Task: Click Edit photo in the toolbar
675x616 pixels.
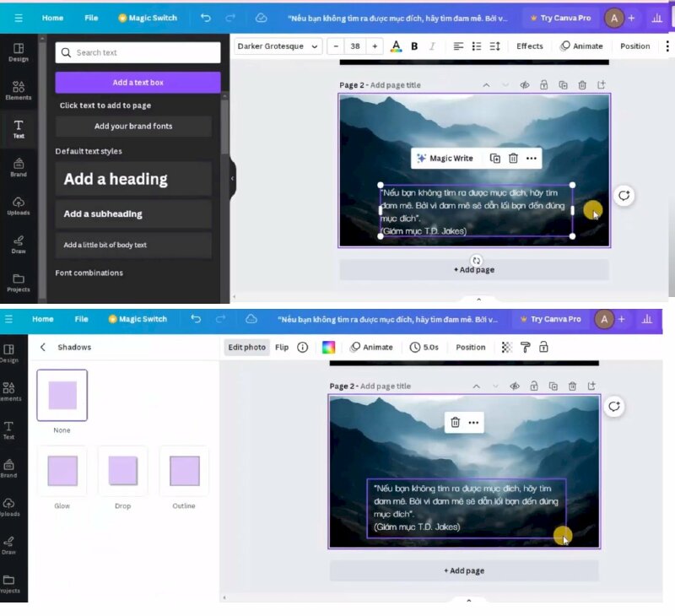Action: pos(246,347)
